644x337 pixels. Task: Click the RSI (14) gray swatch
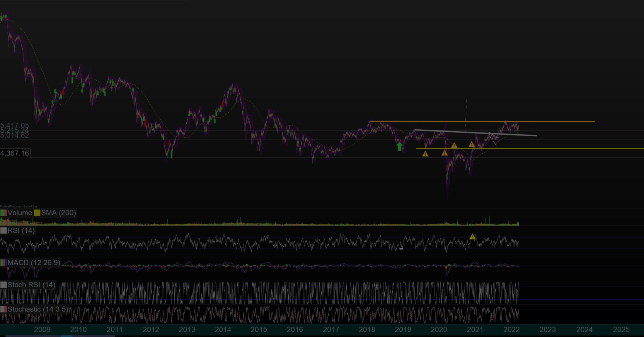point(4,230)
